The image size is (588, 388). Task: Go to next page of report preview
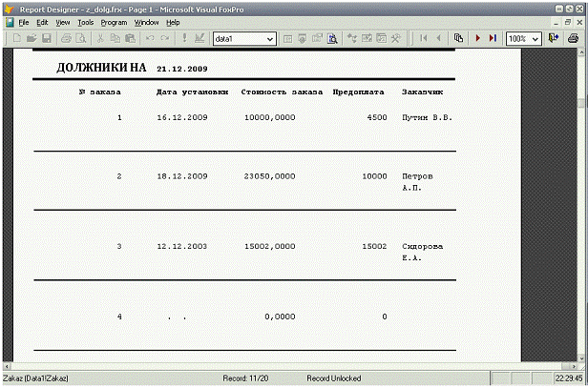point(476,38)
